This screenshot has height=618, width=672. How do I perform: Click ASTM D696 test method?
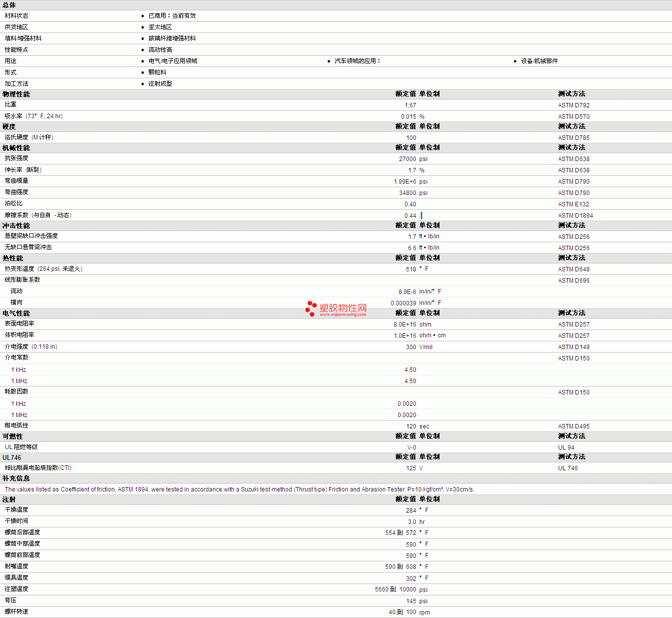[573, 281]
